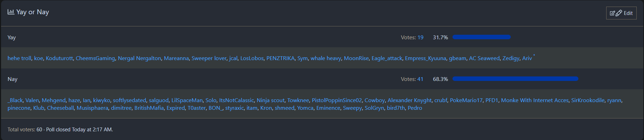Open voter profile LilSpaceMan

[x=187, y=100]
